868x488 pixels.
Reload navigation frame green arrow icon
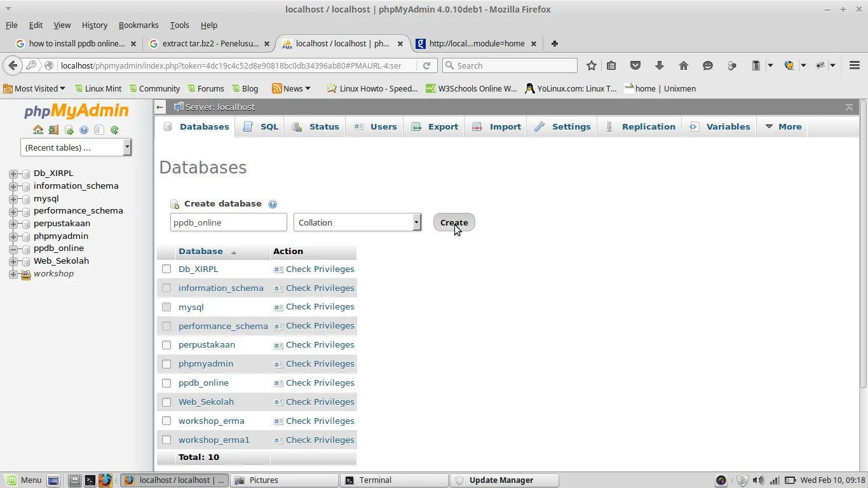pos(114,130)
